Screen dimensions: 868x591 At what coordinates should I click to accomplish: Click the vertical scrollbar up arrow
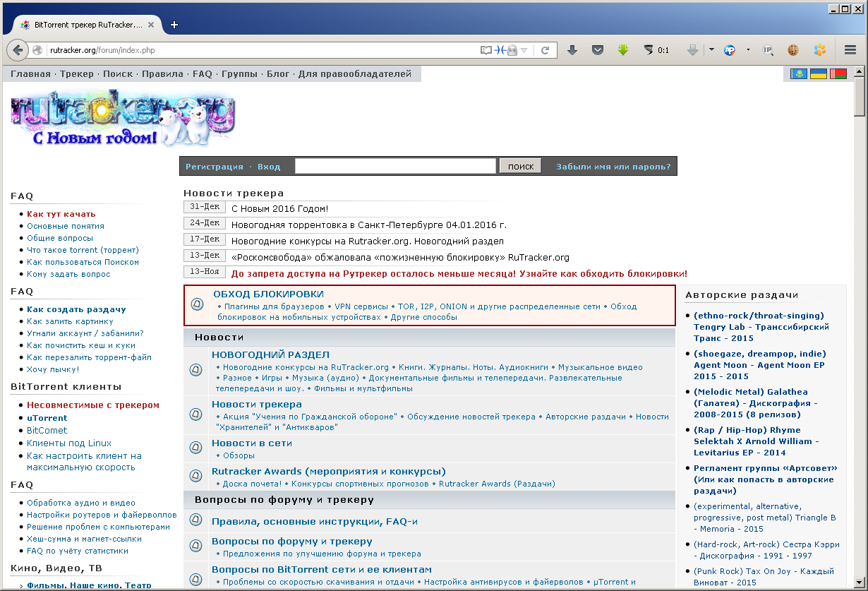pos(860,71)
